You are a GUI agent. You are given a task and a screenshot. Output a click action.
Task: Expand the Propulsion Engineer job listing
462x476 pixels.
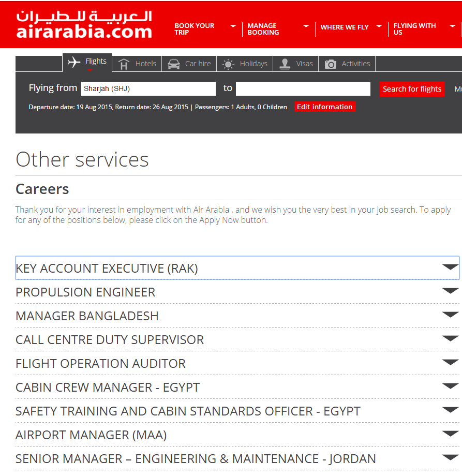[x=450, y=291]
